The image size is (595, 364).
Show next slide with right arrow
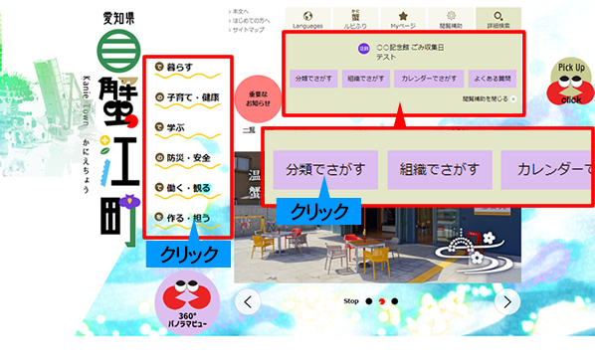click(507, 302)
